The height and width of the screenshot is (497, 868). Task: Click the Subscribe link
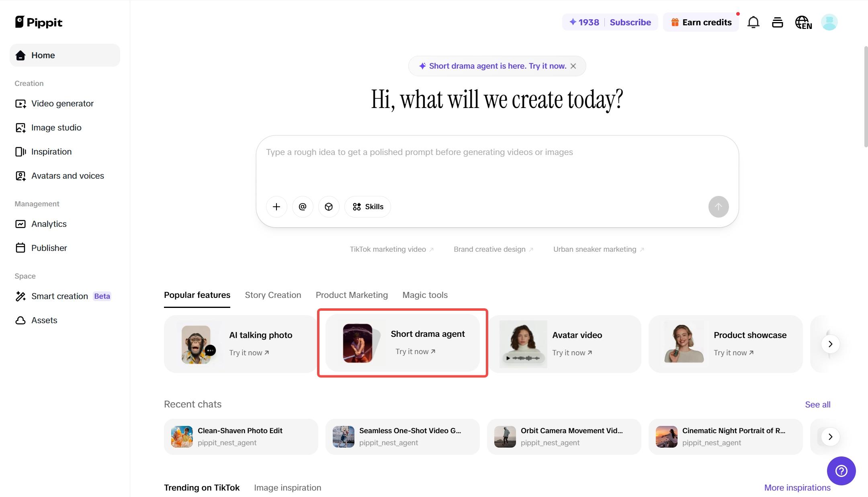point(630,22)
